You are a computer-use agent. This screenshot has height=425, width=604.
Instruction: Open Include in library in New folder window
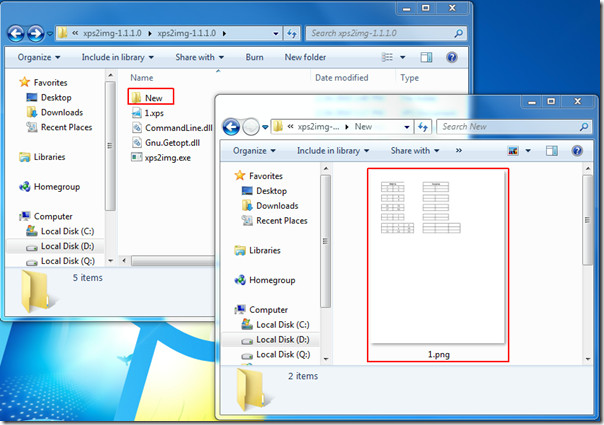[x=333, y=151]
